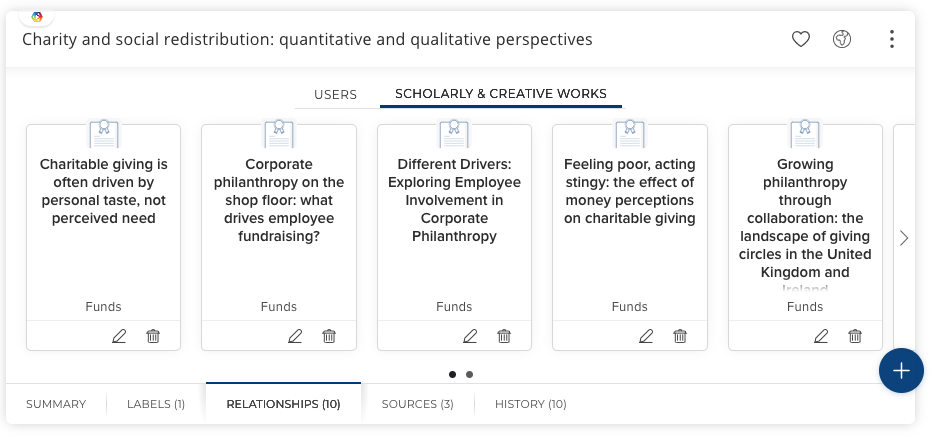934x438 pixels.
Task: Select the first carousel page dot
Action: pyautogui.click(x=453, y=375)
